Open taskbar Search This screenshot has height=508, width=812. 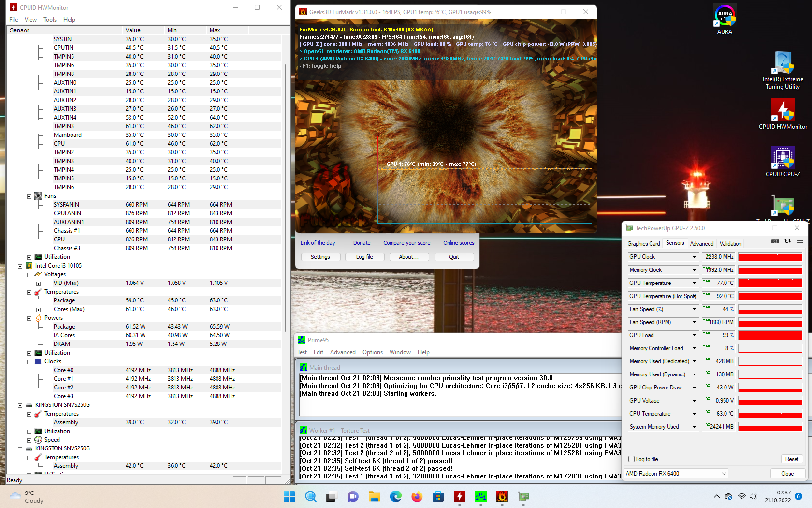coord(310,497)
